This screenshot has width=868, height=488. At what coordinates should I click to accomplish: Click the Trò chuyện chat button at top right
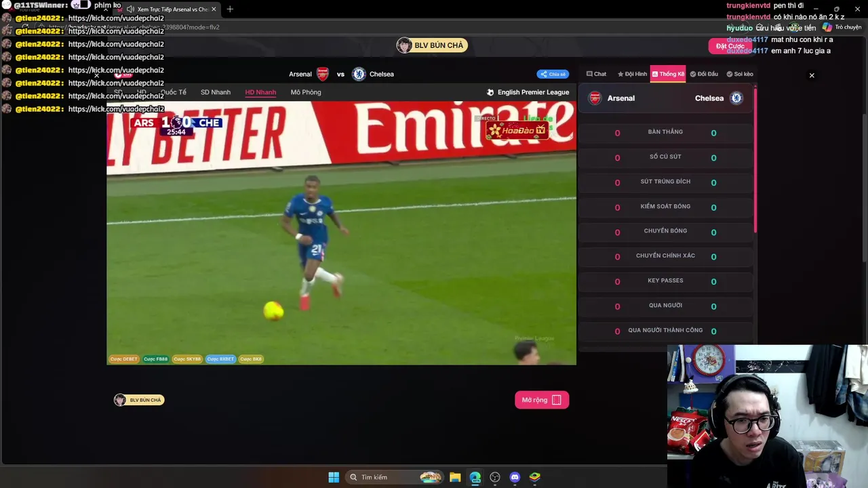coord(842,27)
